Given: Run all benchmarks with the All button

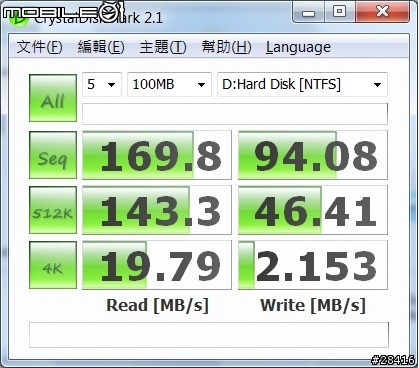Looking at the screenshot, I should click(x=53, y=98).
